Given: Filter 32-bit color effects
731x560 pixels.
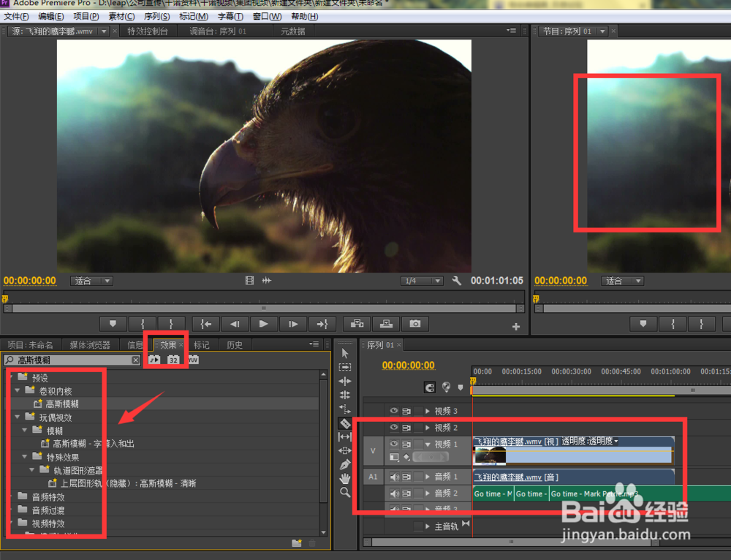Looking at the screenshot, I should (x=173, y=360).
